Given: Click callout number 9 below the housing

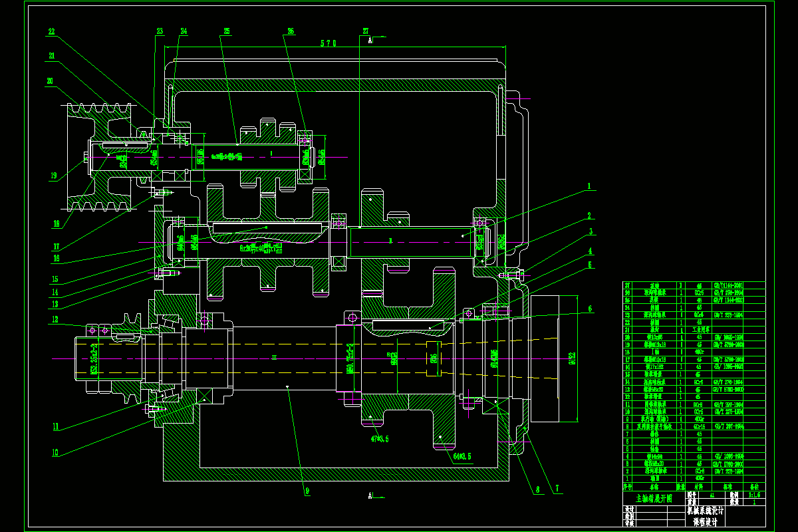Looking at the screenshot, I should tap(306, 492).
